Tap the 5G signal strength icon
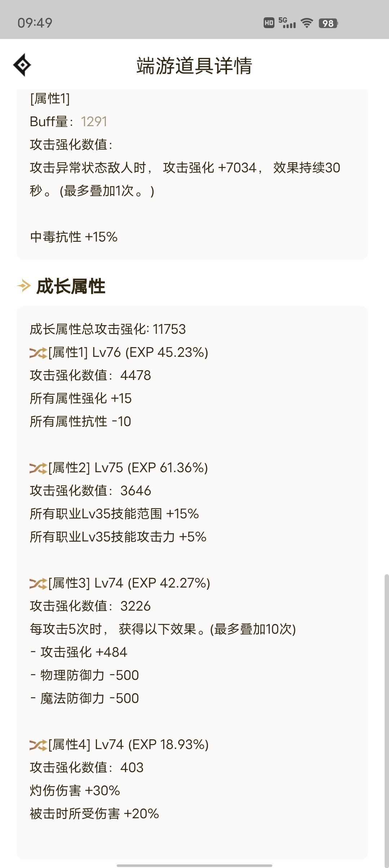The height and width of the screenshot is (868, 389). tap(287, 23)
